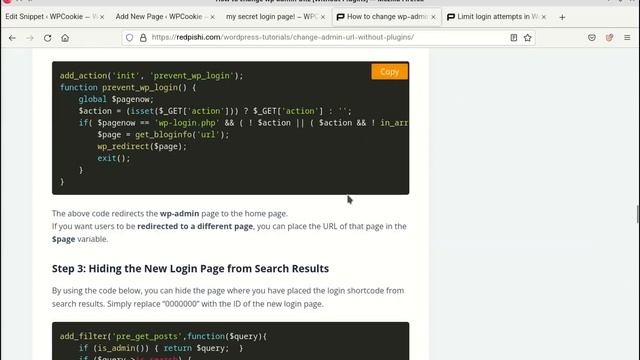Show site security padlock info

pyautogui.click(x=143, y=38)
